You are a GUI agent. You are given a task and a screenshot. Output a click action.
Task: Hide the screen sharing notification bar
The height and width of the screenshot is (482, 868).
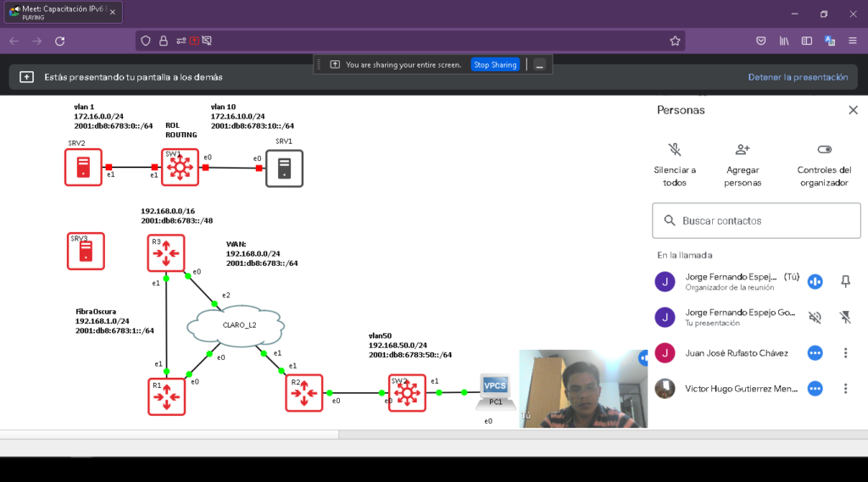pyautogui.click(x=539, y=64)
